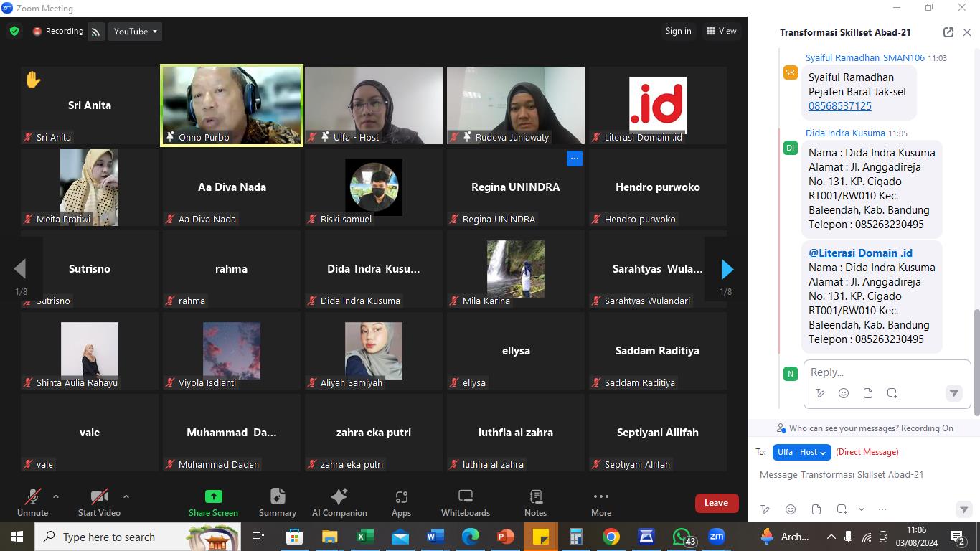
Task: Open the 'Ulfa - Host' recipient dropdown
Action: pyautogui.click(x=801, y=452)
